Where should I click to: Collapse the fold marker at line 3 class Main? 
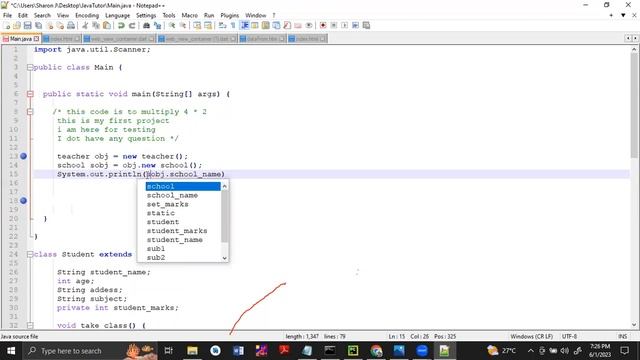(30, 67)
